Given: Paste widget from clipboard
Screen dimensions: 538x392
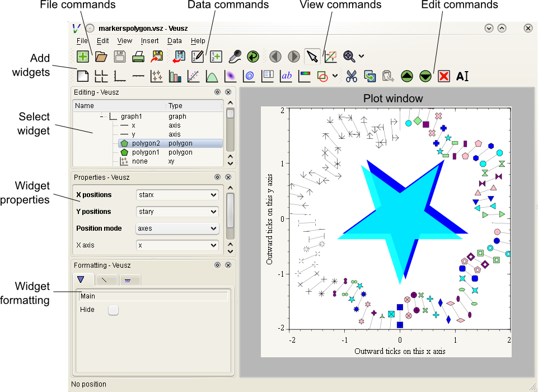Looking at the screenshot, I should click(389, 76).
